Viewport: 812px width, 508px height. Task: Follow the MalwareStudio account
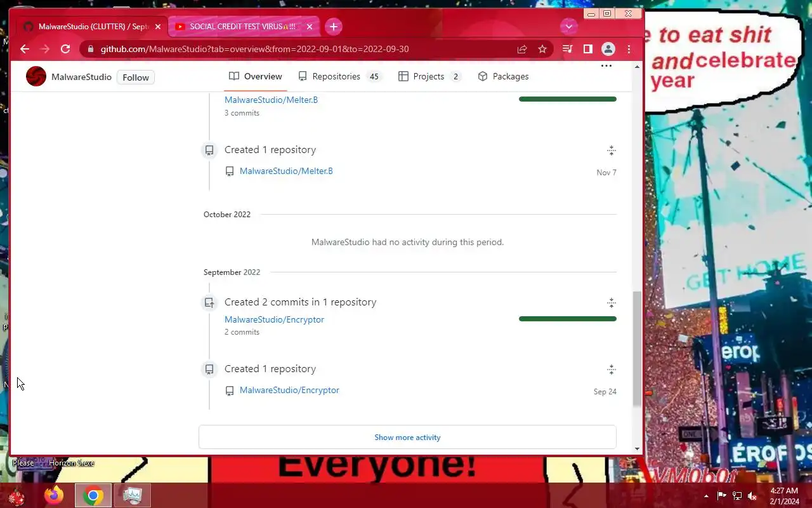[136, 77]
